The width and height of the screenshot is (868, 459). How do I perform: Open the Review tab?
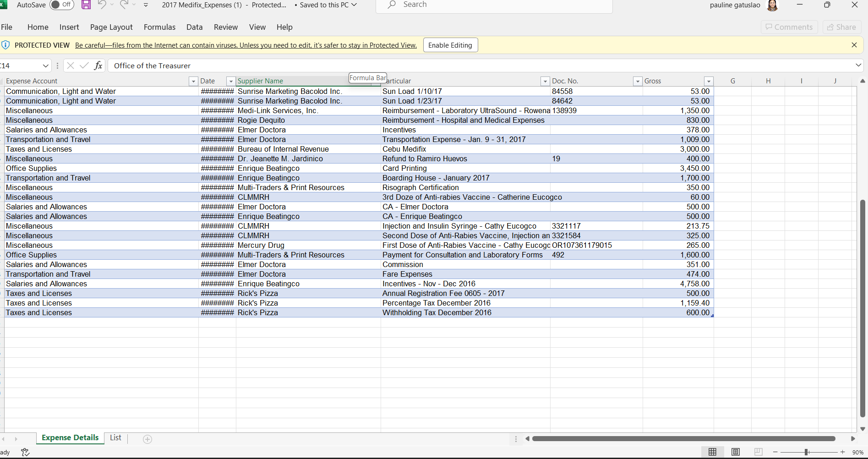point(226,27)
